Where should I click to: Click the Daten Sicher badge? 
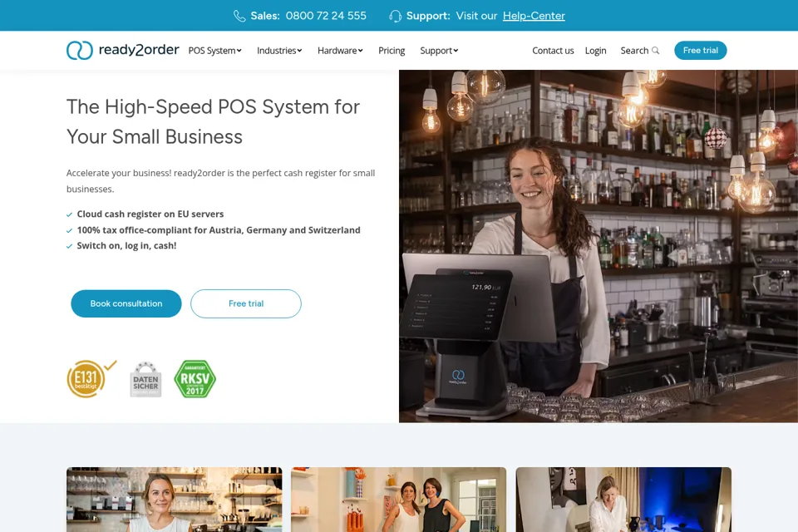coord(145,379)
